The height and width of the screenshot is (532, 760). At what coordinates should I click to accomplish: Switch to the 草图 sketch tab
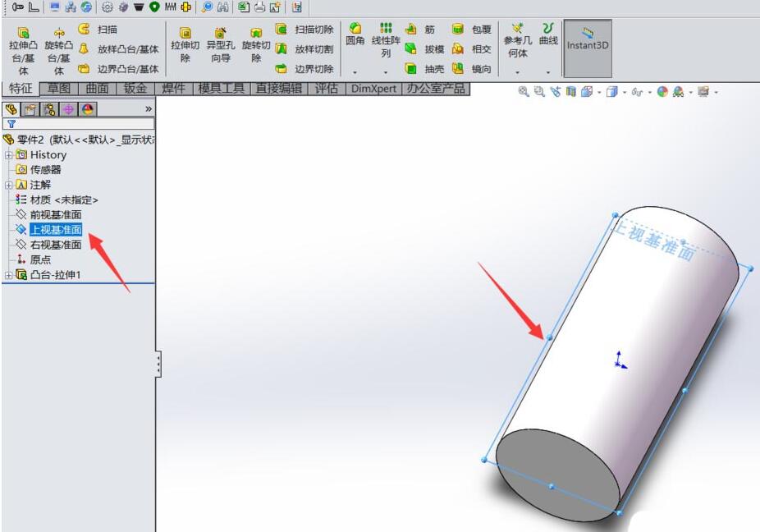coord(58,89)
